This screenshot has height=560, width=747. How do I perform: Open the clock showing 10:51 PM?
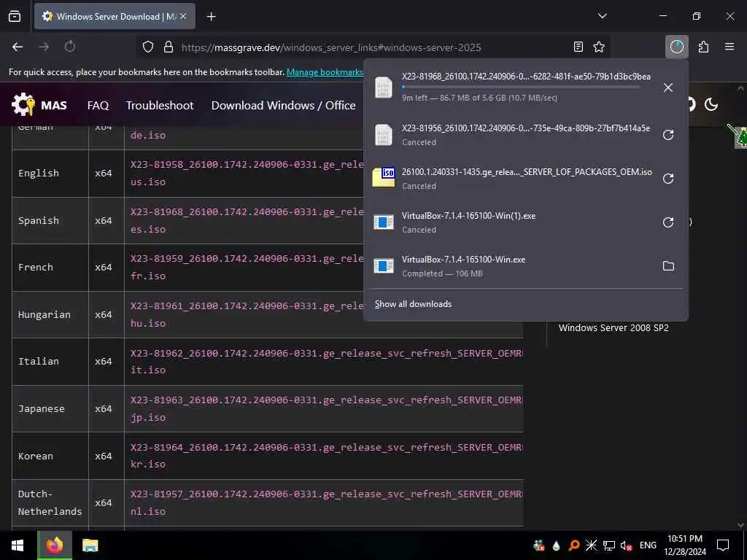[685, 545]
